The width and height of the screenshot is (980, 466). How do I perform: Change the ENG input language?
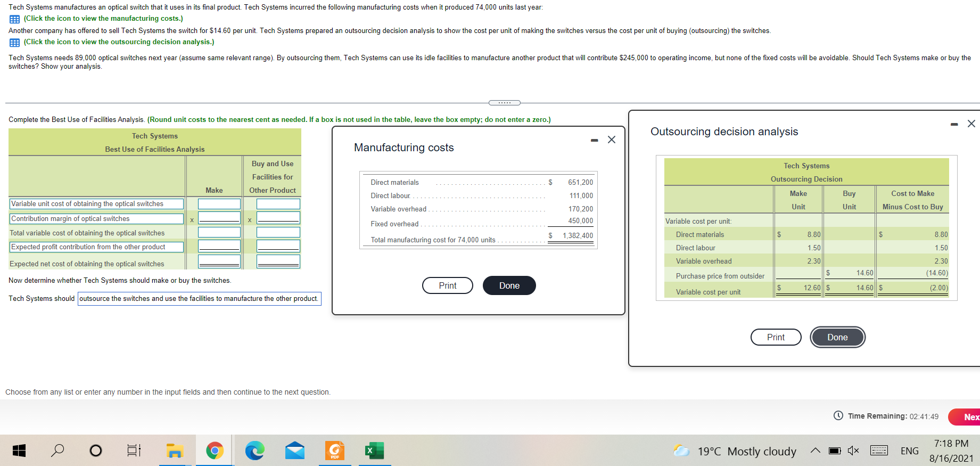(x=910, y=451)
